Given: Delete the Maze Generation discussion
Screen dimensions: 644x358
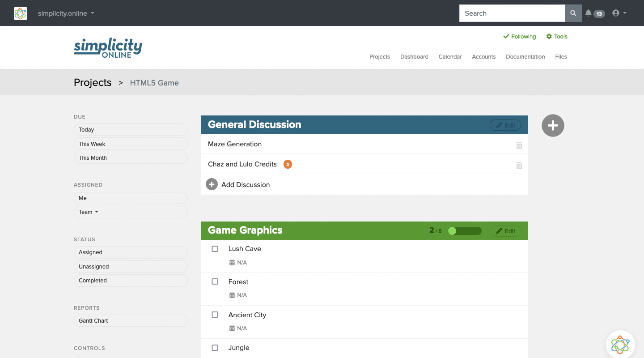Looking at the screenshot, I should [519, 145].
